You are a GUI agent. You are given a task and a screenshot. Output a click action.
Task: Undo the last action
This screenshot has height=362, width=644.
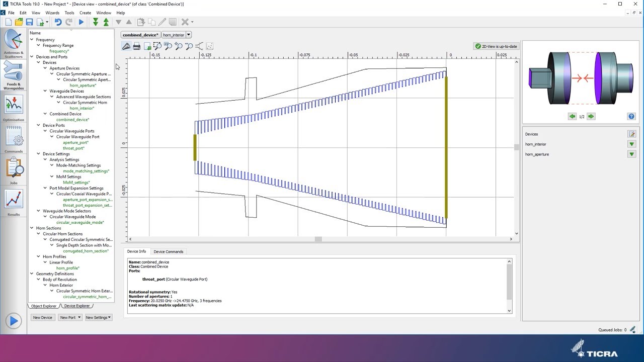(x=58, y=22)
